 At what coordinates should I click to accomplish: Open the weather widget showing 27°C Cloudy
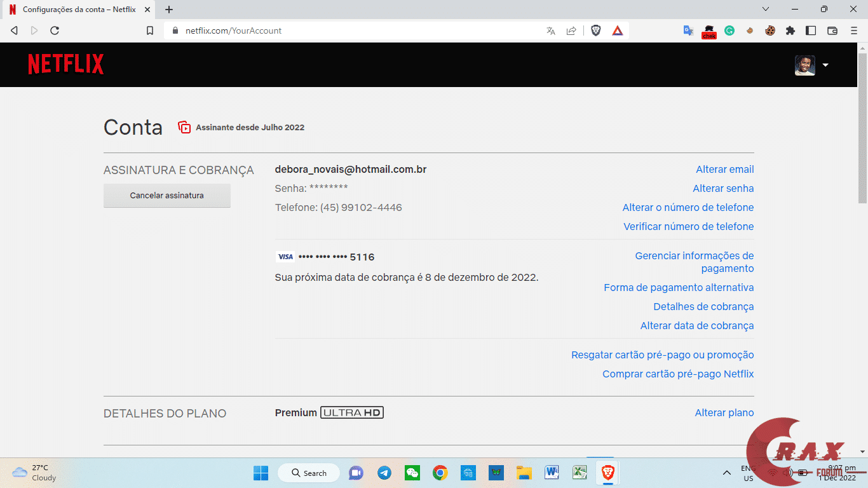coord(35,473)
